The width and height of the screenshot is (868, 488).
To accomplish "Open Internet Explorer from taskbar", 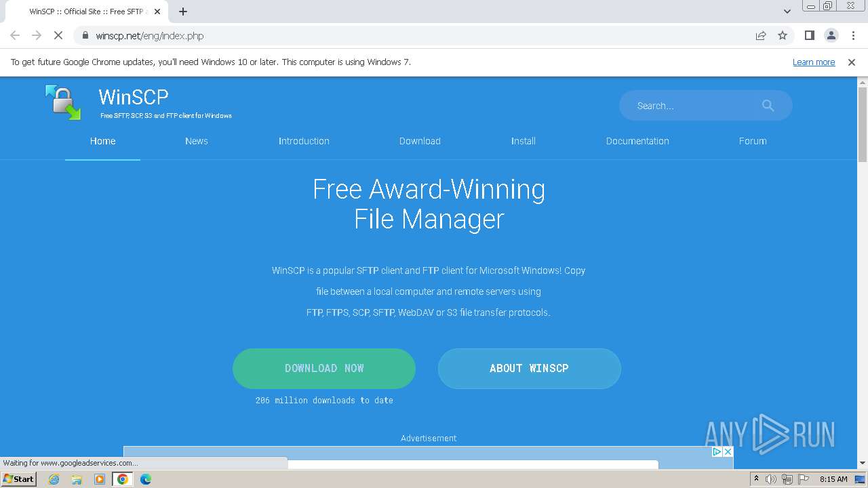I will tap(54, 479).
